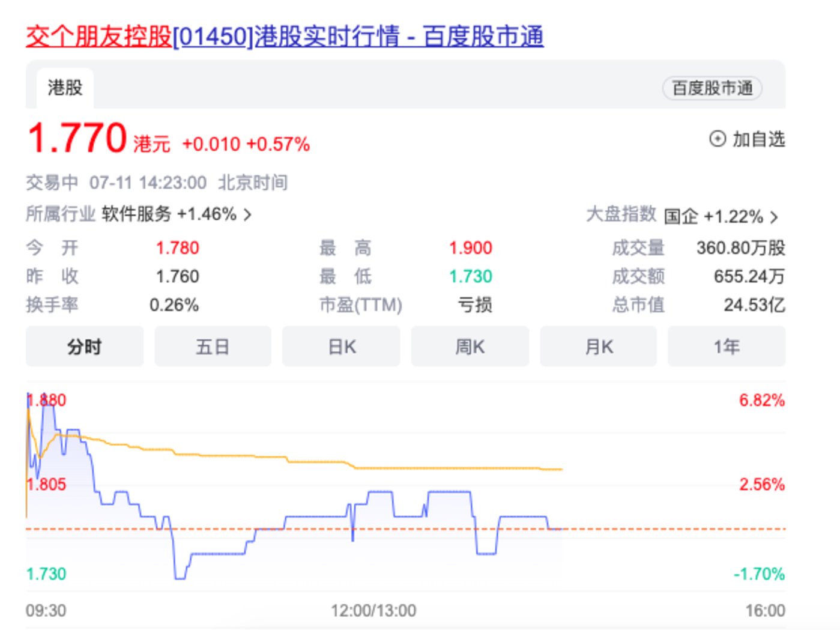Select the 月K monthly chart tab

click(x=598, y=347)
